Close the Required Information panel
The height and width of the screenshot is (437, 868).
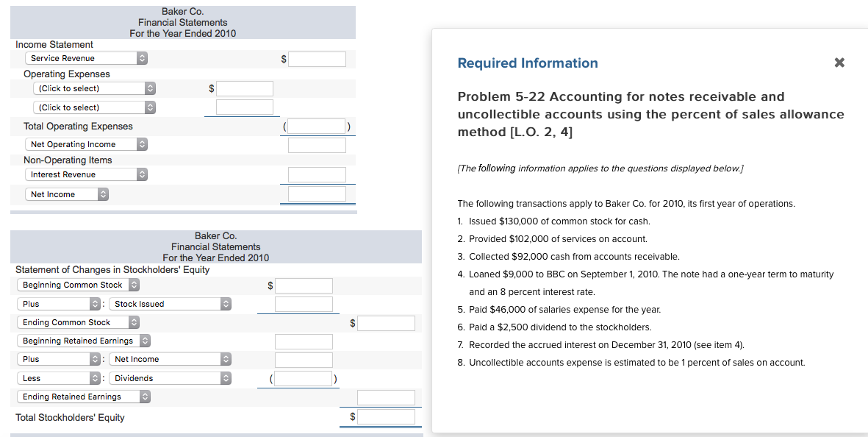[839, 63]
